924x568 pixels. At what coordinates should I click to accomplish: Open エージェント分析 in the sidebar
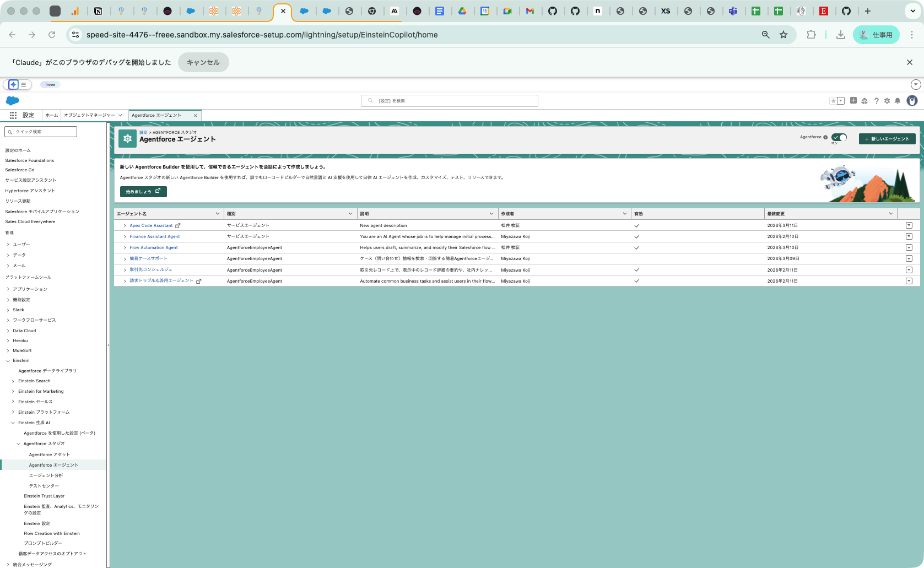[46, 475]
